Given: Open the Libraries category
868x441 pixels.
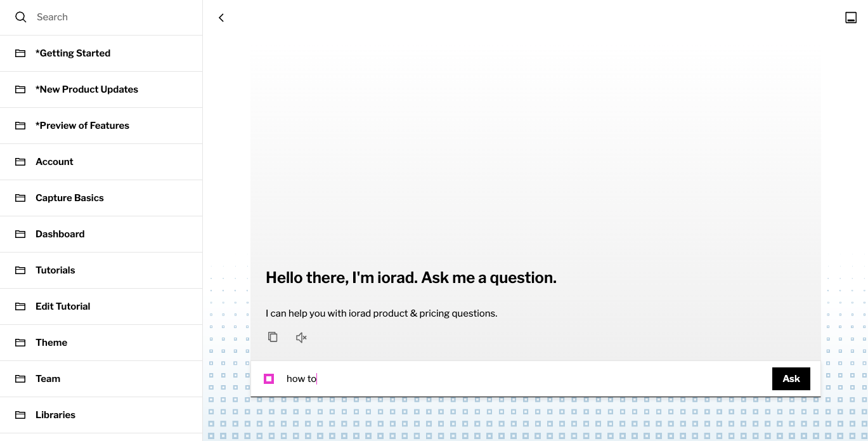Looking at the screenshot, I should tap(101, 415).
